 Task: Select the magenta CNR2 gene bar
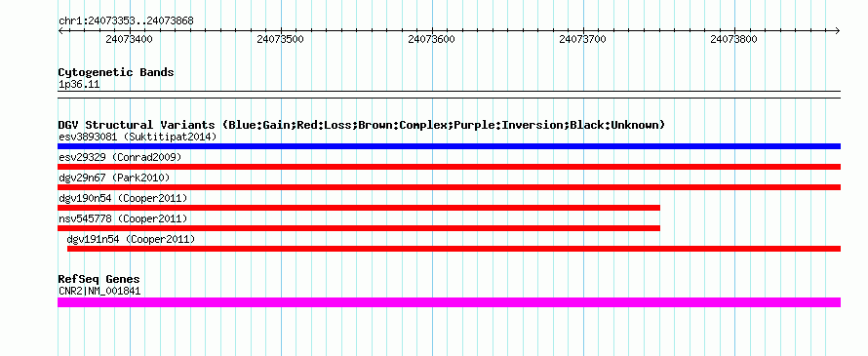tap(449, 302)
